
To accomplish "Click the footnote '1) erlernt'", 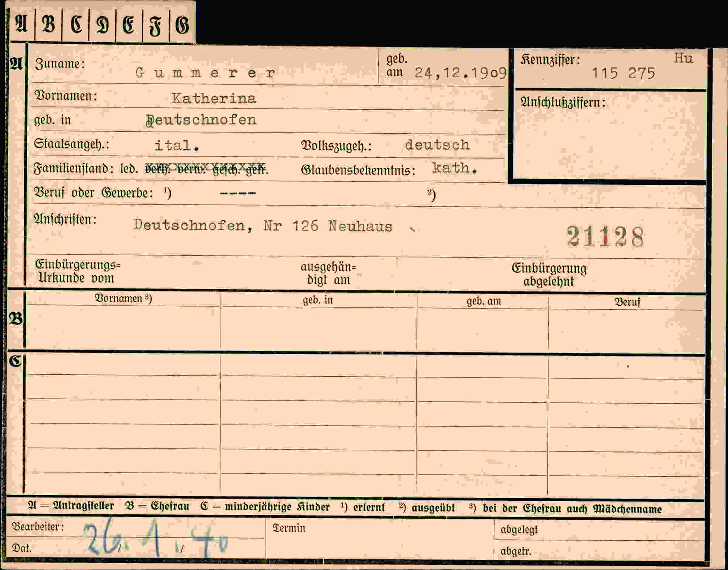I will (362, 507).
